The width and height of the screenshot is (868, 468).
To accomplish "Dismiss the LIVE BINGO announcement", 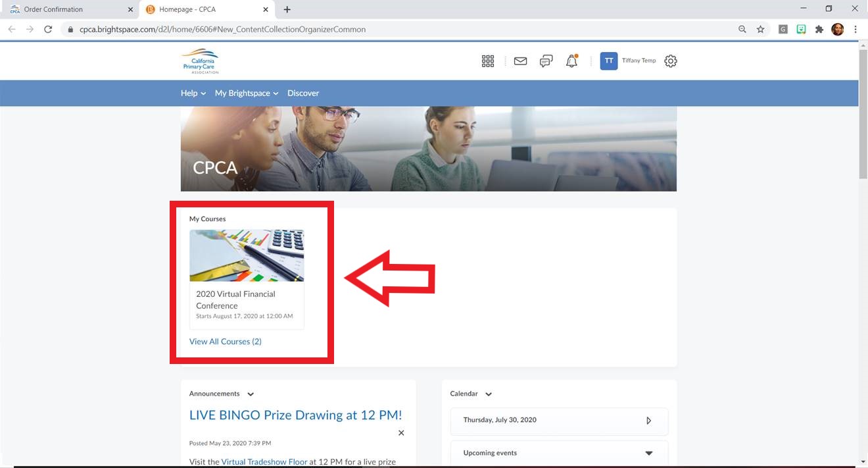I will click(401, 433).
